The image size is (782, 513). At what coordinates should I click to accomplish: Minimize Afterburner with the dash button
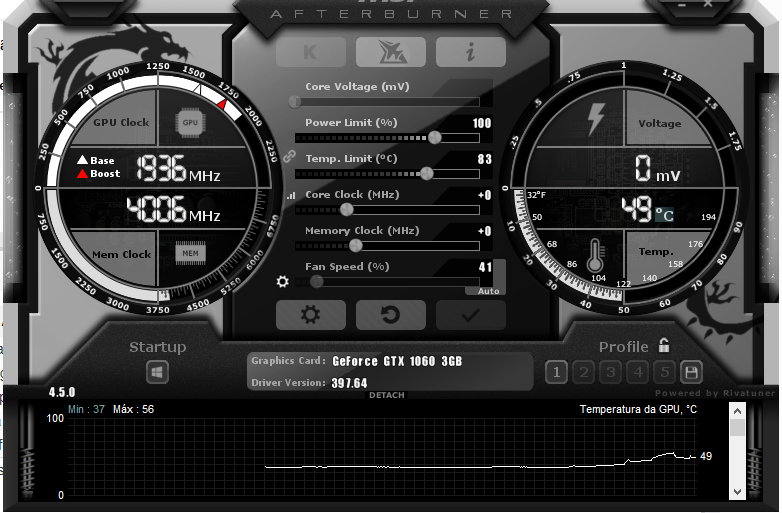pos(682,4)
